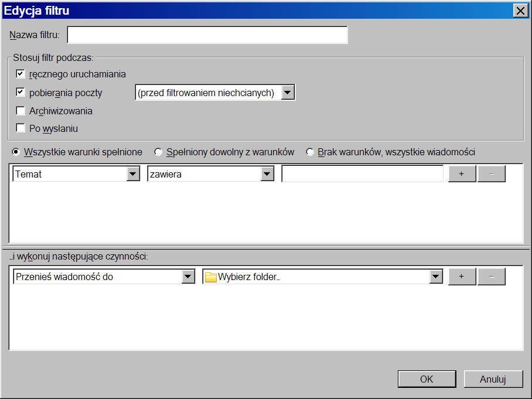Enable the Archiwizowania checkbox
The image size is (532, 399).
point(21,111)
